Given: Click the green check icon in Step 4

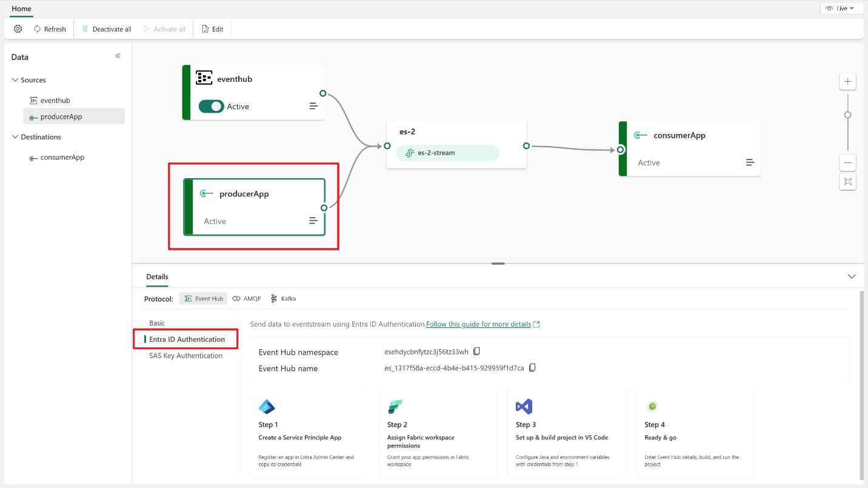Looking at the screenshot, I should tap(652, 406).
